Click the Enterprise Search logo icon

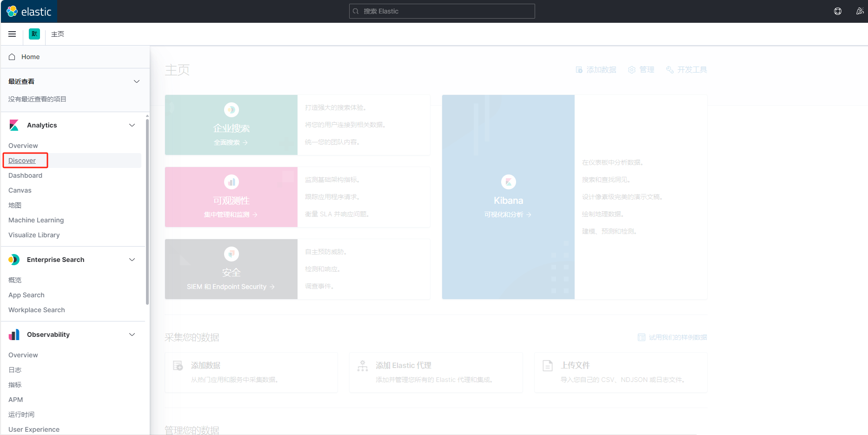click(x=14, y=260)
